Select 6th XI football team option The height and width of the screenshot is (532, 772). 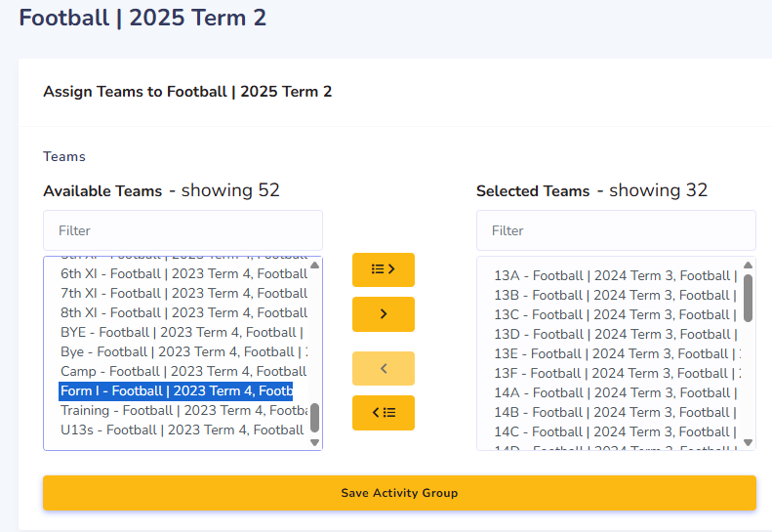click(x=183, y=273)
